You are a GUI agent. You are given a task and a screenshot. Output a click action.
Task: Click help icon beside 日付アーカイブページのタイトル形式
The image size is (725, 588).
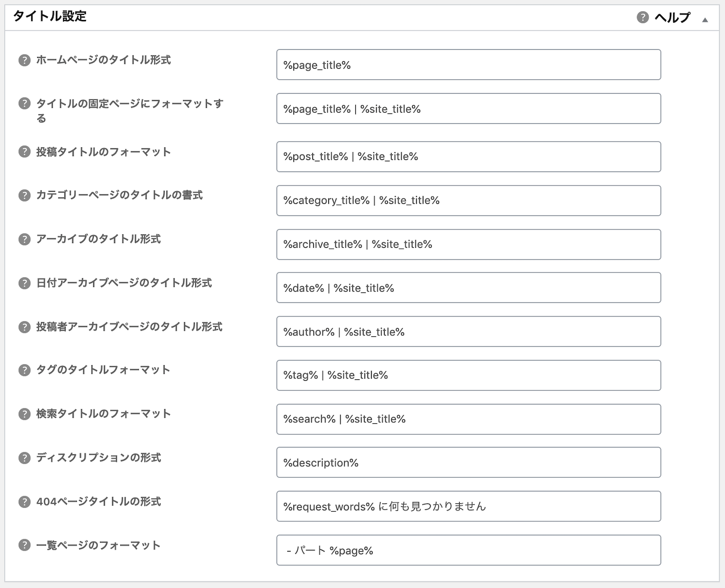point(24,283)
